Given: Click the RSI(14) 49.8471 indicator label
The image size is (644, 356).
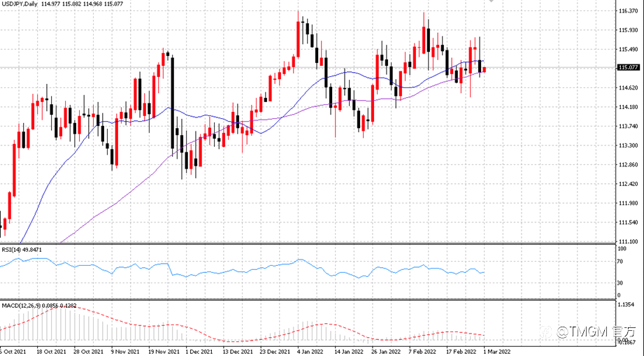Looking at the screenshot, I should 22,250.
